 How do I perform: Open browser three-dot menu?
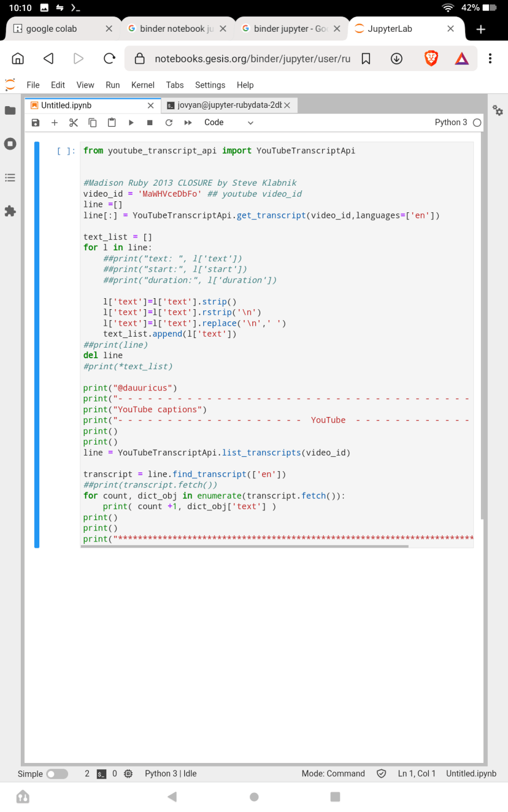pos(490,58)
